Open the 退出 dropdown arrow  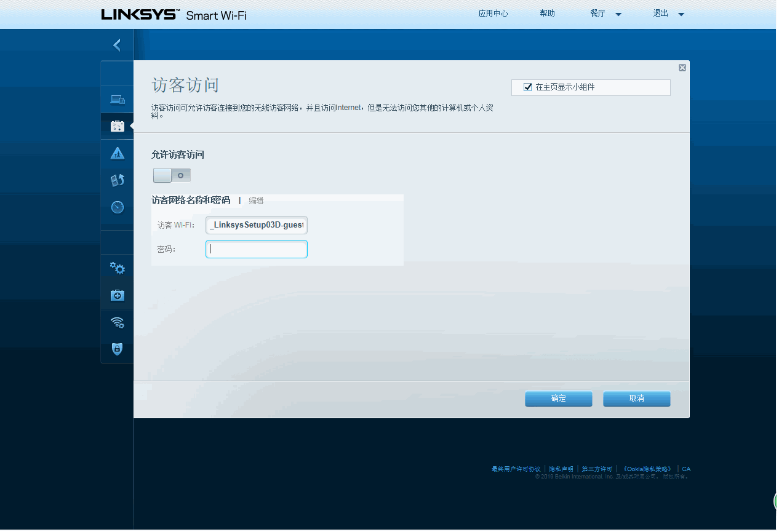point(682,13)
